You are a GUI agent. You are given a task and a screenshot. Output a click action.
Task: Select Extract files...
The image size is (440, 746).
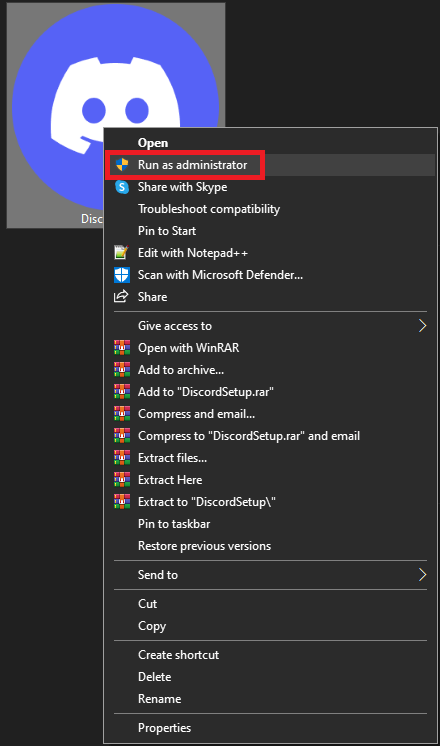270,458
